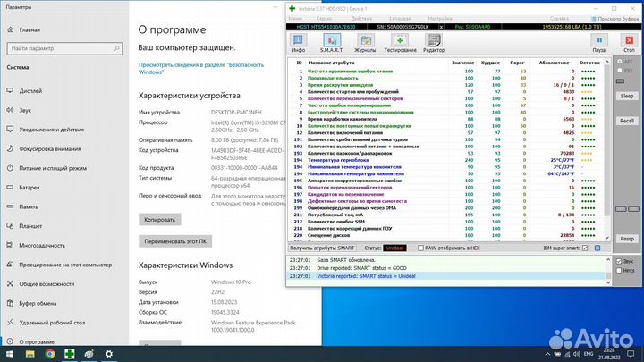Click the Recall button

click(x=627, y=121)
